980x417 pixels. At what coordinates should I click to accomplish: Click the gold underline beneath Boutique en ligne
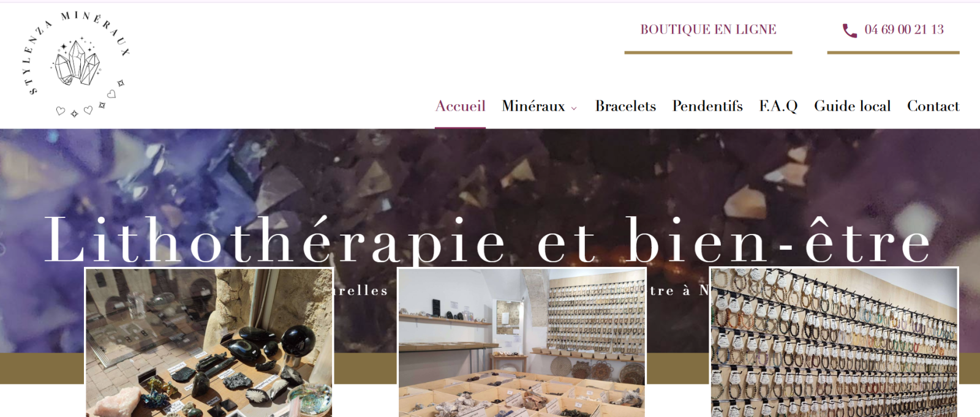point(708,53)
